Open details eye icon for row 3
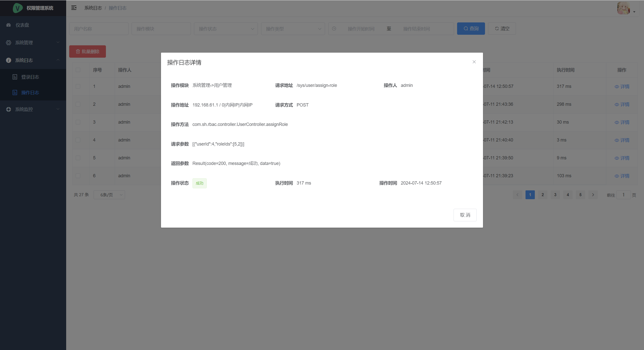Image resolution: width=644 pixels, height=350 pixels. [x=617, y=122]
